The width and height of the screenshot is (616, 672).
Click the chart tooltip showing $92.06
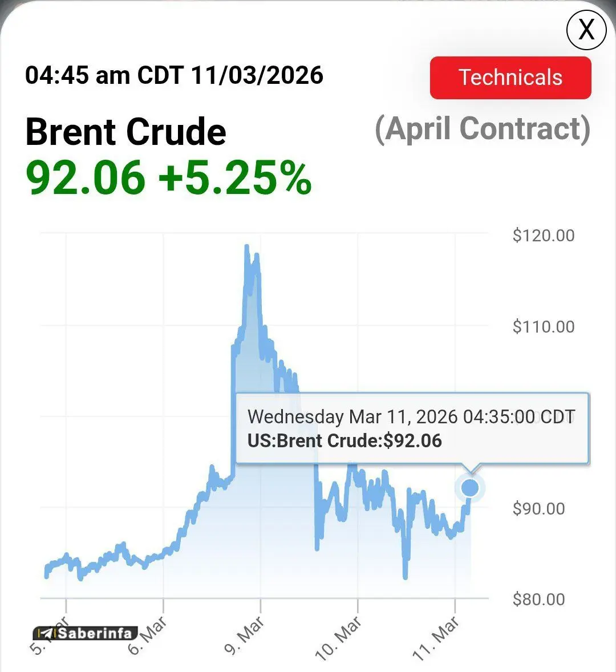pyautogui.click(x=412, y=429)
